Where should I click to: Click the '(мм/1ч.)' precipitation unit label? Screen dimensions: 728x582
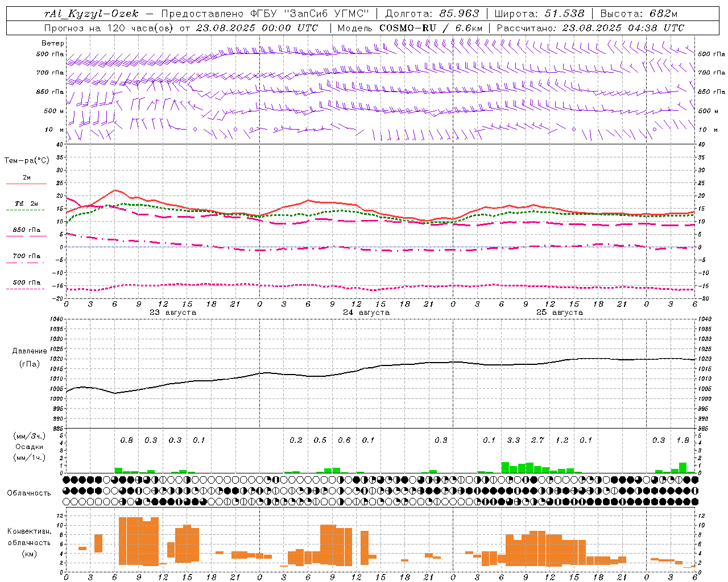point(30,458)
